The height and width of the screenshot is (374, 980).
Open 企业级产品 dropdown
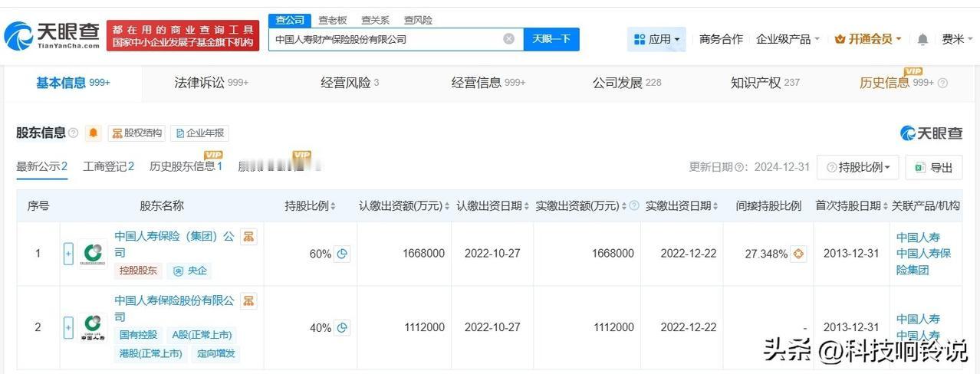(788, 39)
